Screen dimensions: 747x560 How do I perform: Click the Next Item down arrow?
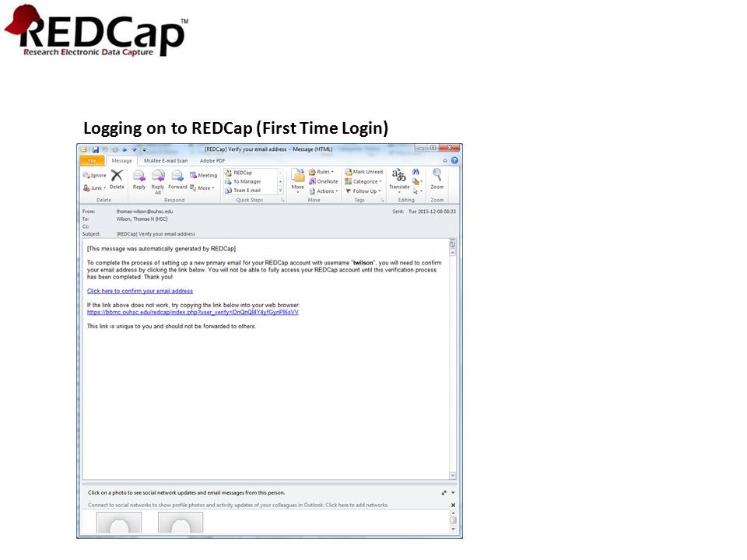tap(134, 149)
